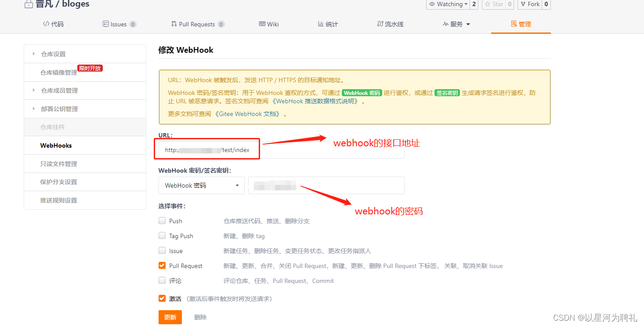This screenshot has width=644, height=326.
Task: Select the Pull Requests icon
Action: 174,24
